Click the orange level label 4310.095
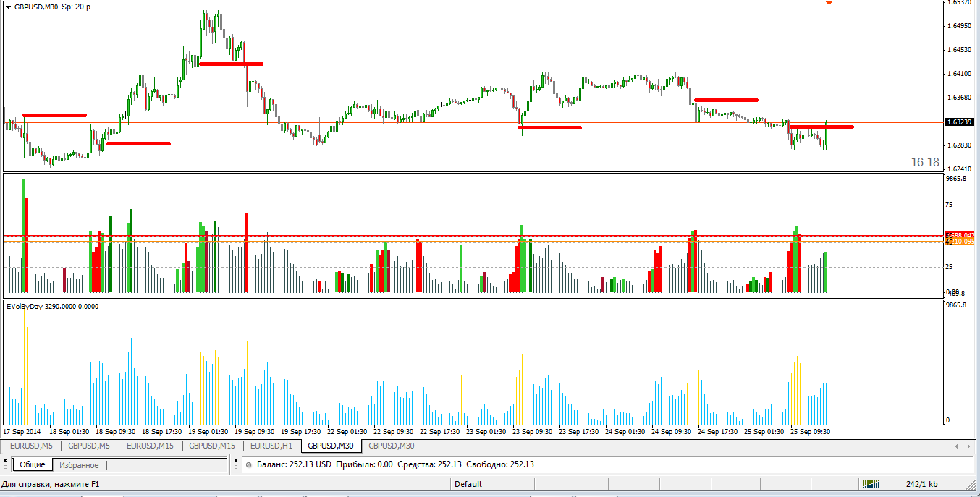Viewport: 980px width, 497px height. (x=960, y=242)
